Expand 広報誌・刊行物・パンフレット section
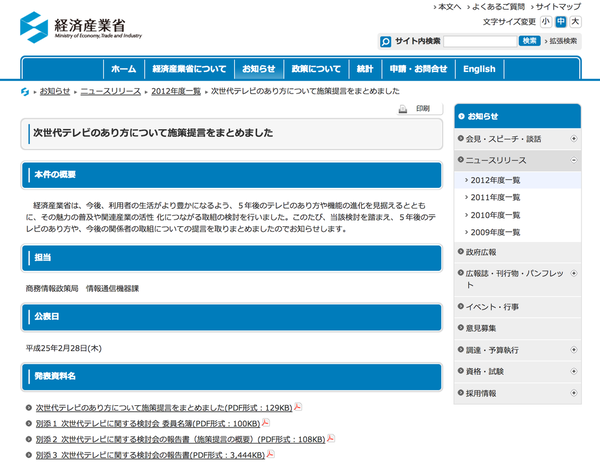Image resolution: width=600 pixels, height=470 pixels. (574, 273)
